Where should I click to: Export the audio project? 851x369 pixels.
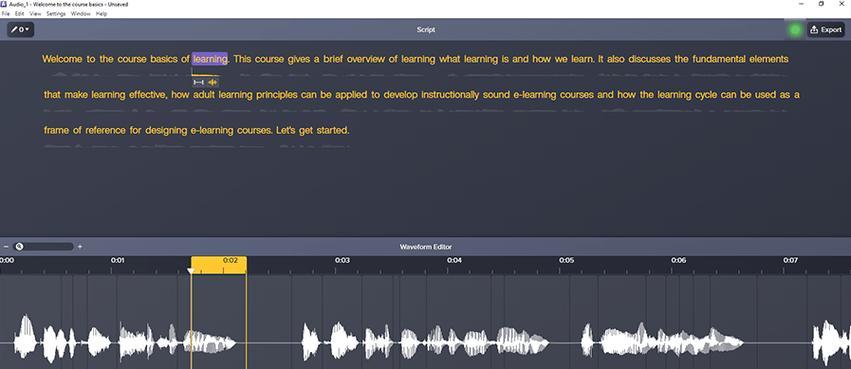825,30
